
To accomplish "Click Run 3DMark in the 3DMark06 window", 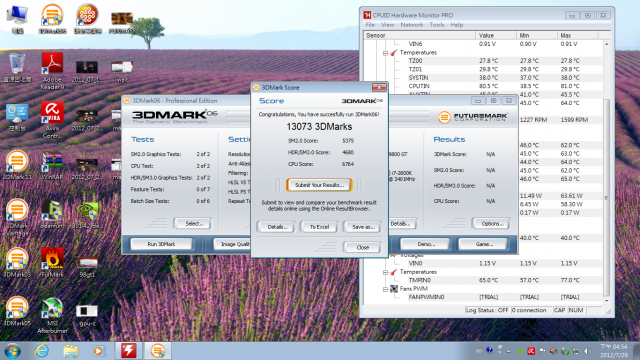I will pos(161,244).
